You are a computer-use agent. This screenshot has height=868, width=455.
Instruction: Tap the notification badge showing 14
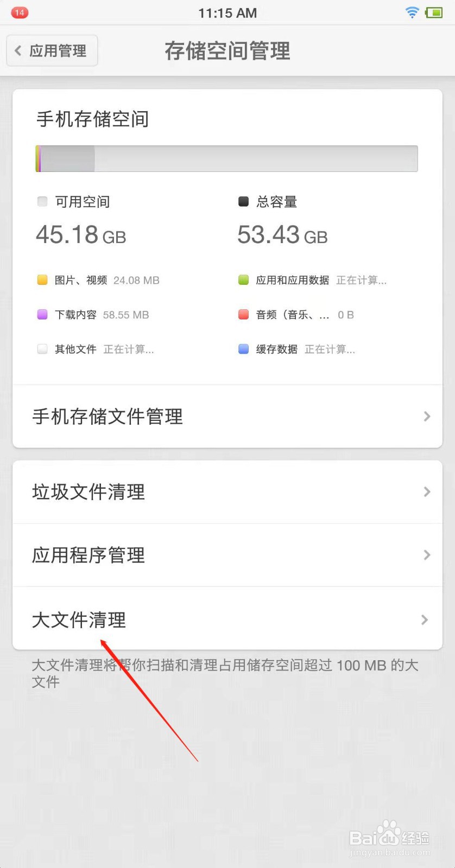[20, 12]
